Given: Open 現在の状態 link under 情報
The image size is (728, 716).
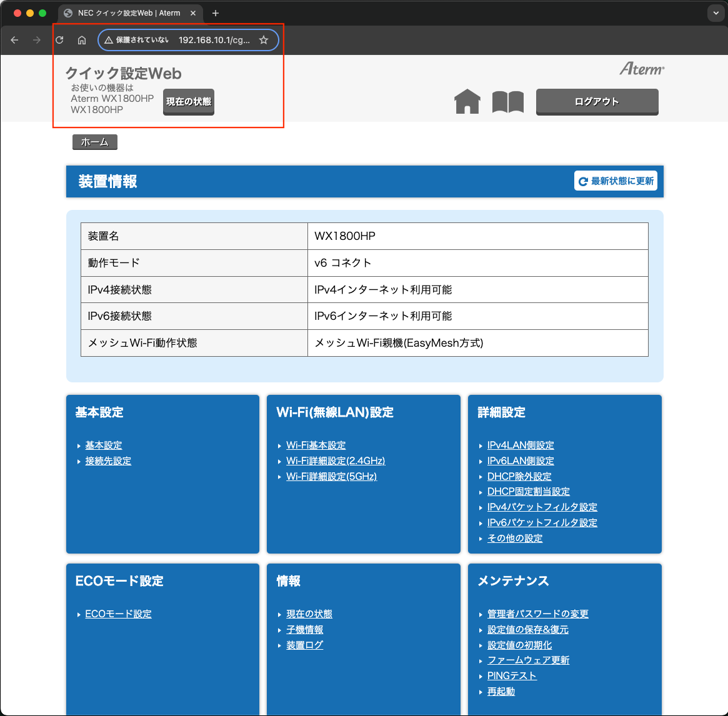Looking at the screenshot, I should click(x=309, y=614).
